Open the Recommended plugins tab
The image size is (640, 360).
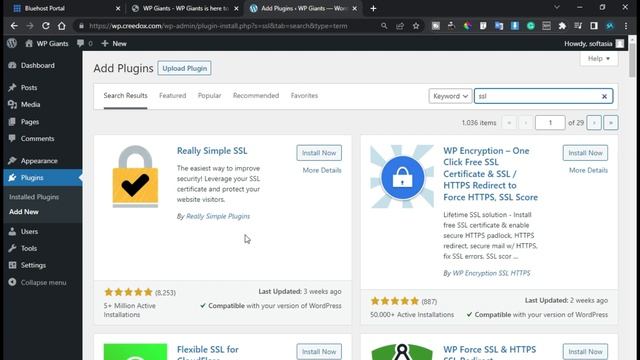pos(256,96)
